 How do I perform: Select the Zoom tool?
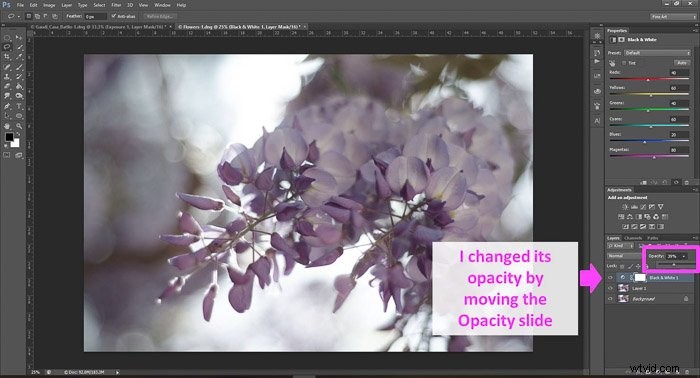(x=19, y=126)
